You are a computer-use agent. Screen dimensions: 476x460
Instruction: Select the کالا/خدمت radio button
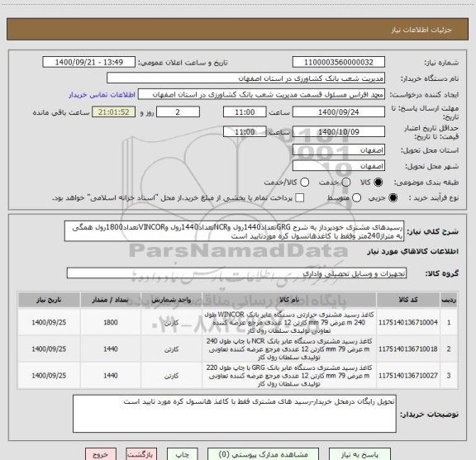(x=304, y=182)
